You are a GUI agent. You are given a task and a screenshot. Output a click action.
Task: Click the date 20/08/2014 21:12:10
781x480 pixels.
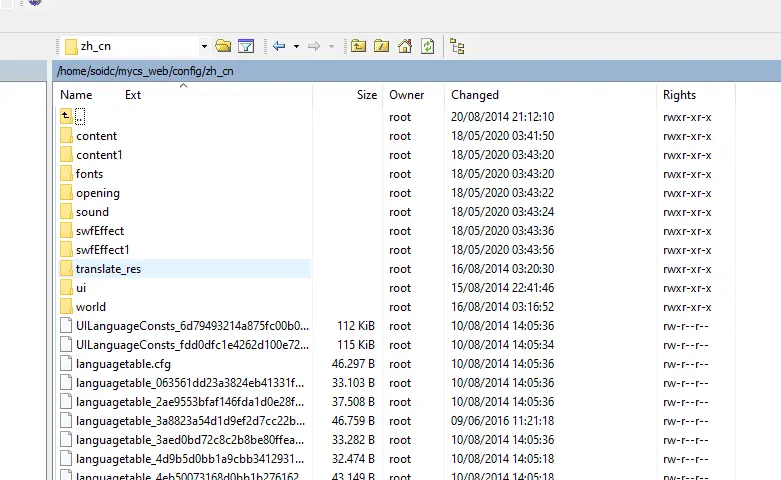(502, 117)
